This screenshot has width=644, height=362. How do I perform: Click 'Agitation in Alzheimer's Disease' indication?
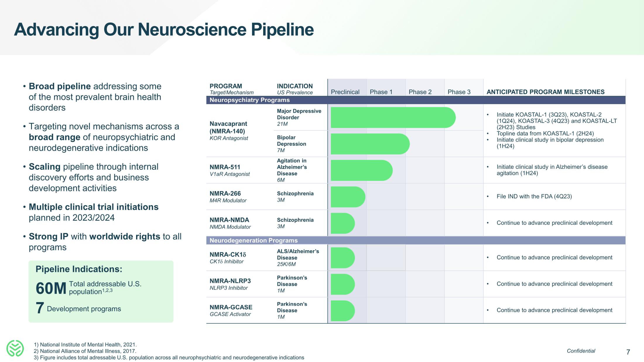[x=292, y=167]
